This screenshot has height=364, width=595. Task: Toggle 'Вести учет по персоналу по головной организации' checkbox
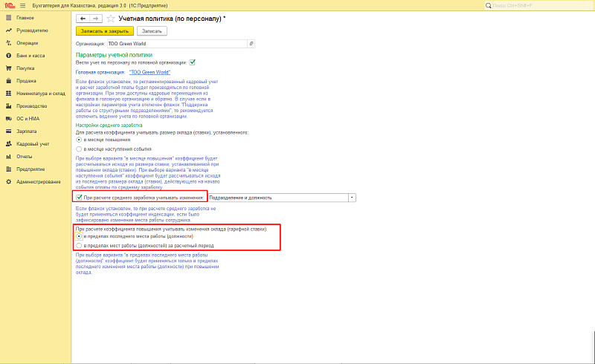coord(192,62)
